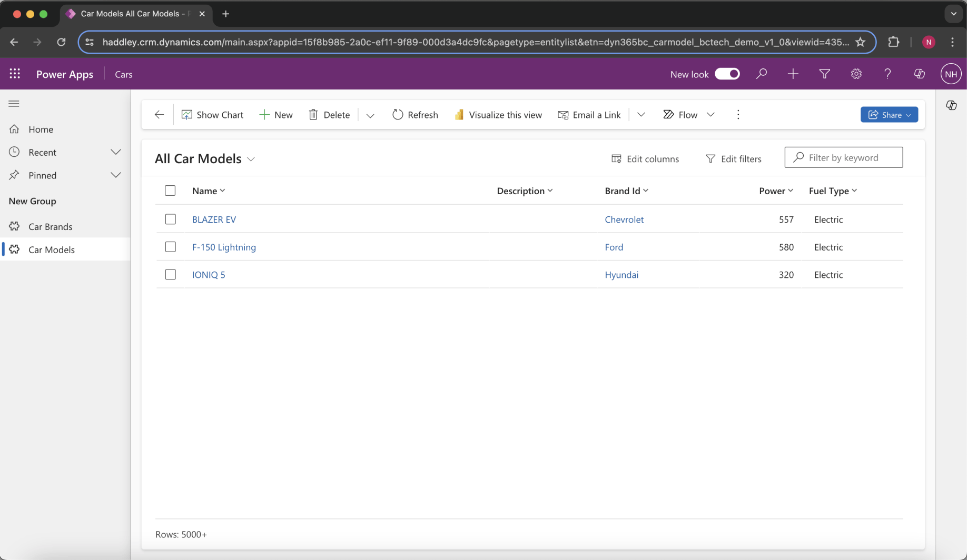
Task: Open more commands vertical ellipsis
Action: coord(738,115)
